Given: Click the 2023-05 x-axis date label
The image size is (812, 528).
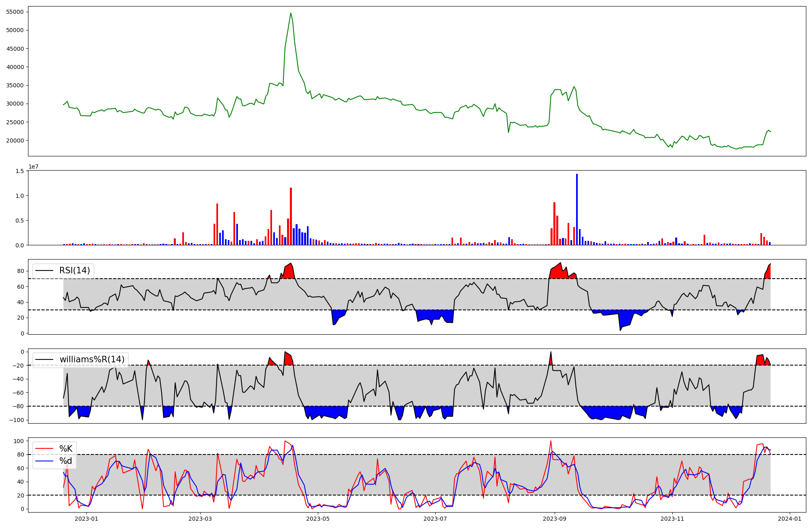Looking at the screenshot, I should click(318, 519).
